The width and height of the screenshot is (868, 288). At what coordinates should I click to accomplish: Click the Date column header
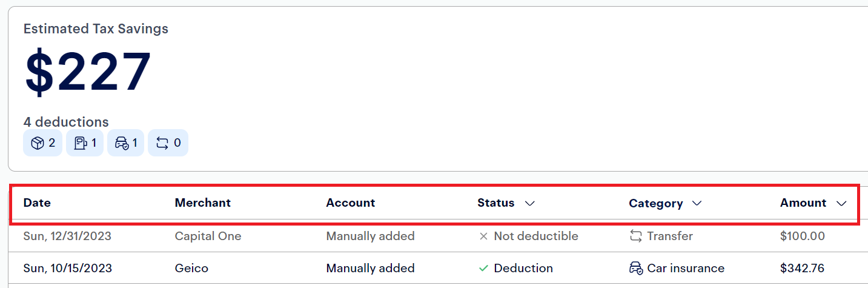[37, 203]
